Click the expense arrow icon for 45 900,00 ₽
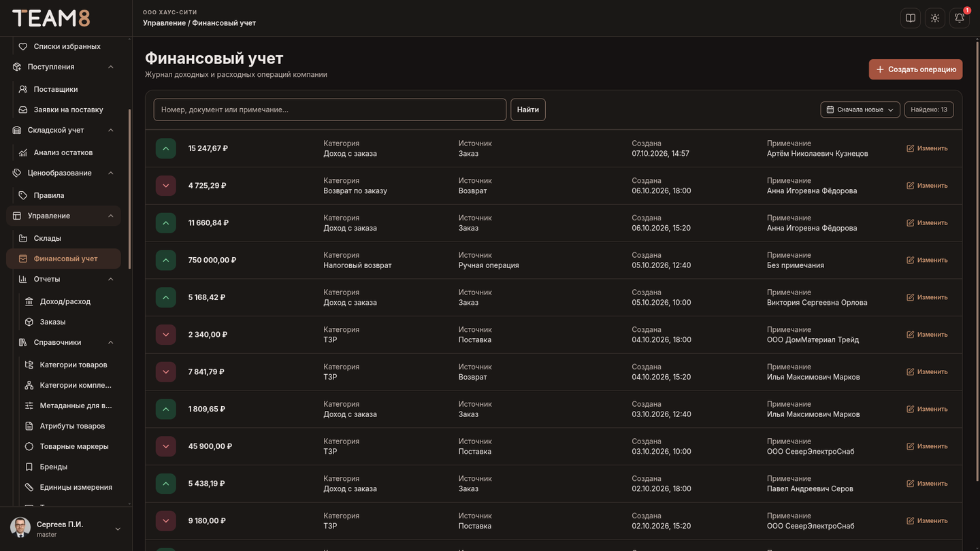This screenshot has height=551, width=980. 166,446
